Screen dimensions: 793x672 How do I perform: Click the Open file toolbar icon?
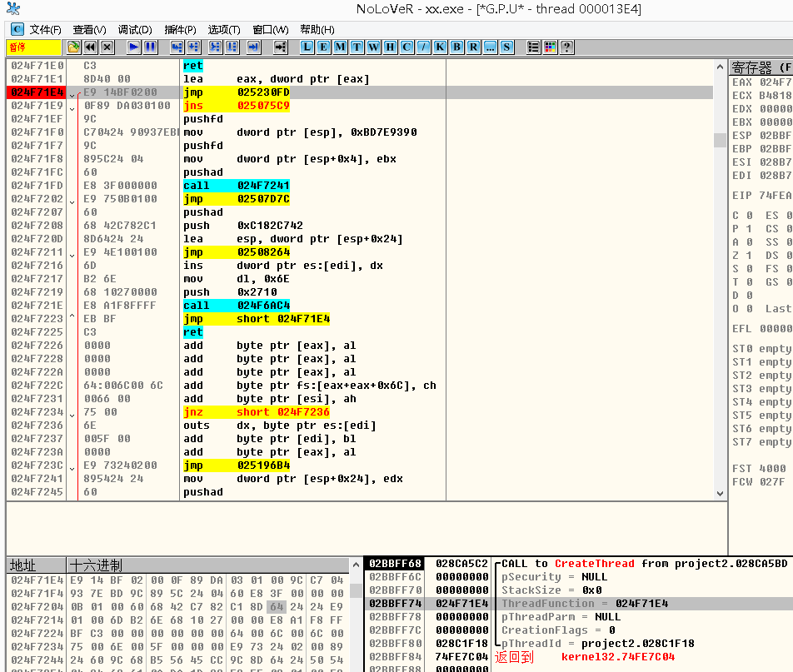[x=74, y=47]
